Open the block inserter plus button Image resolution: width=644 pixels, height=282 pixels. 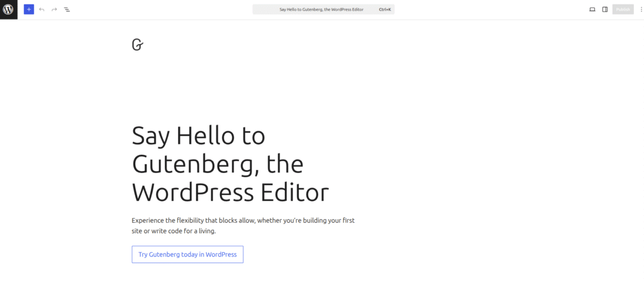point(29,9)
